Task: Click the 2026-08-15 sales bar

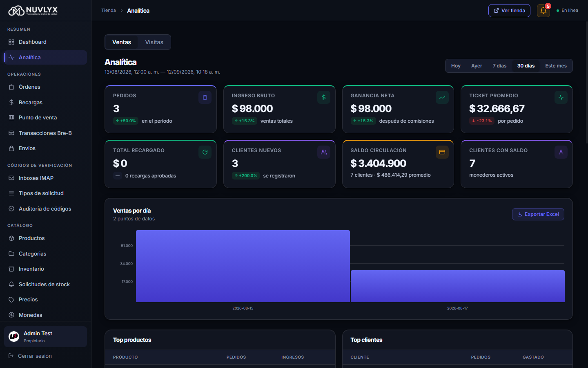Action: (x=243, y=266)
